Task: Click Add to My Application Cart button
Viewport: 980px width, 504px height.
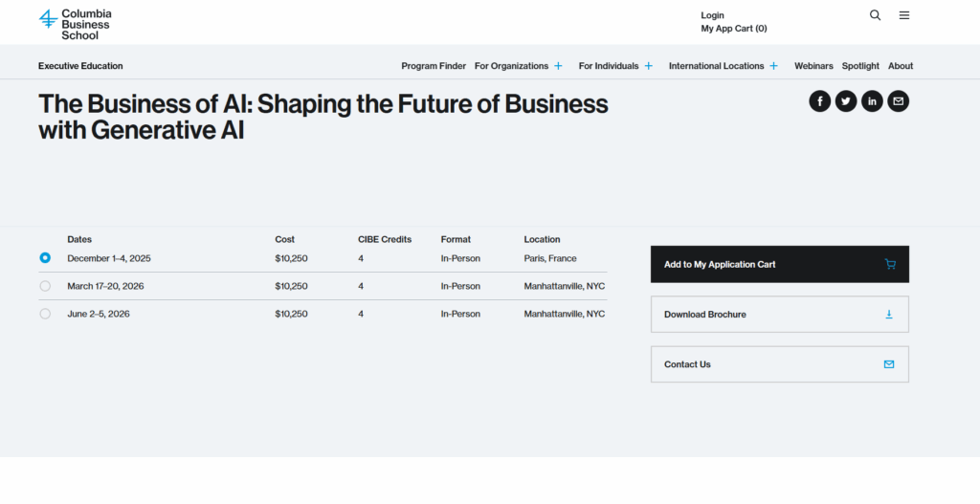Action: click(x=780, y=264)
